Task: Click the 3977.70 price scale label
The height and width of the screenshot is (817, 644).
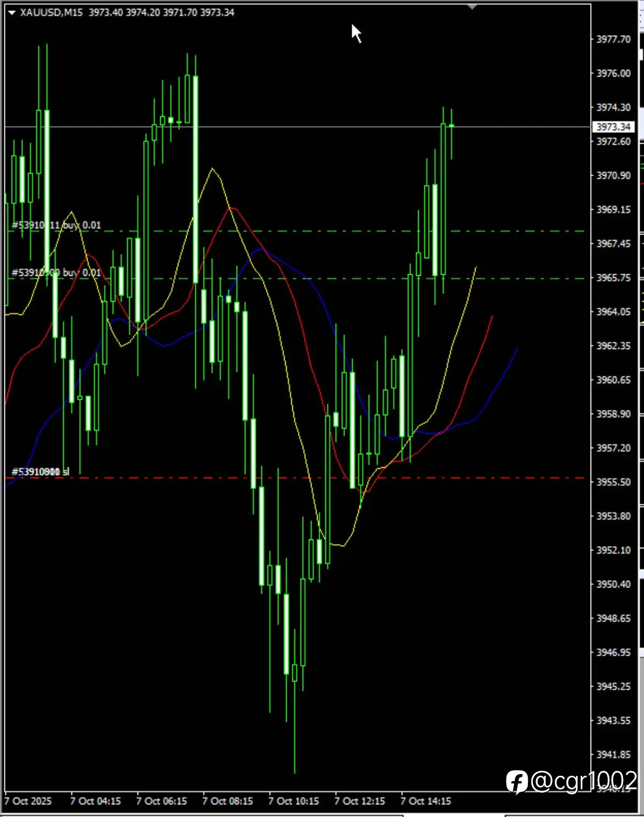Action: coord(614,39)
